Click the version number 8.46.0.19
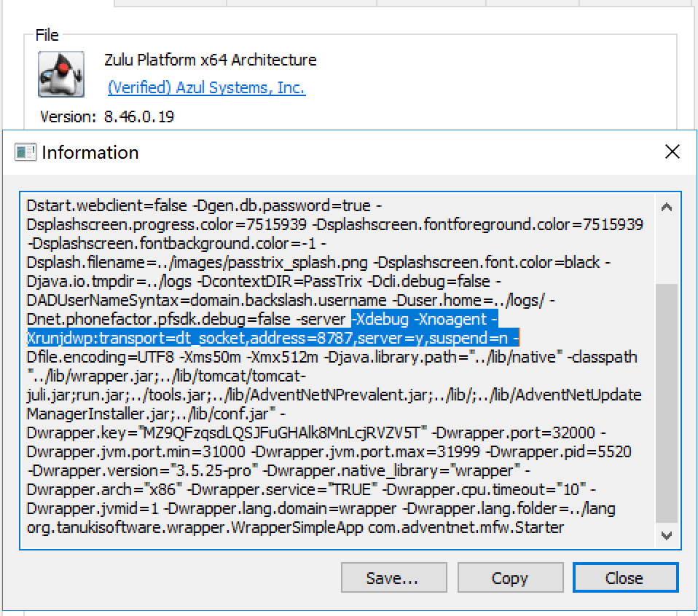This screenshot has width=698, height=616. [x=137, y=117]
